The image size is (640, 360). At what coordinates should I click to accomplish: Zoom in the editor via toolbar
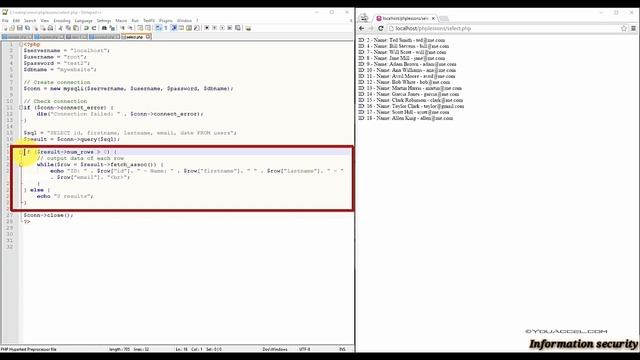(x=123, y=28)
